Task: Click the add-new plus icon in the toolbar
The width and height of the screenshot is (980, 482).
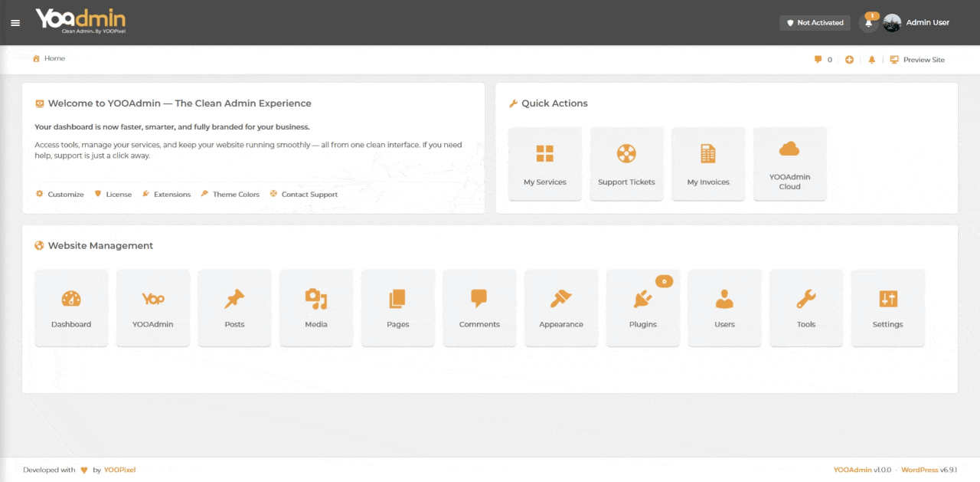Action: click(849, 60)
